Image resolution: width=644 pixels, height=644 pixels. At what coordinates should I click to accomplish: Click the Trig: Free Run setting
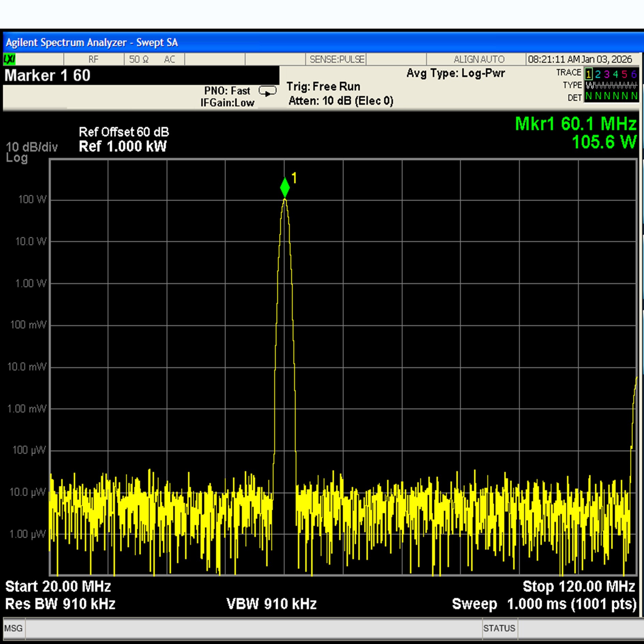coord(323,87)
